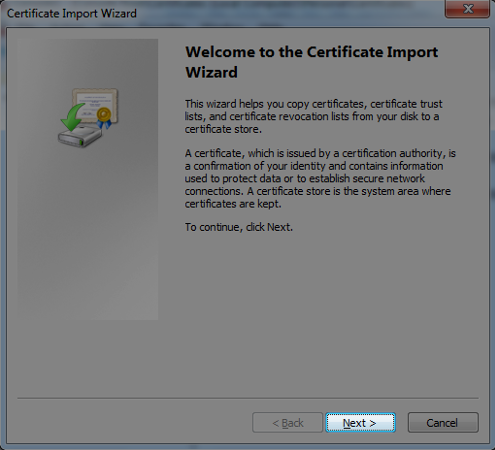Screen dimensions: 495x450
Task: Click the word Wizard in the heading
Action: click(x=211, y=72)
